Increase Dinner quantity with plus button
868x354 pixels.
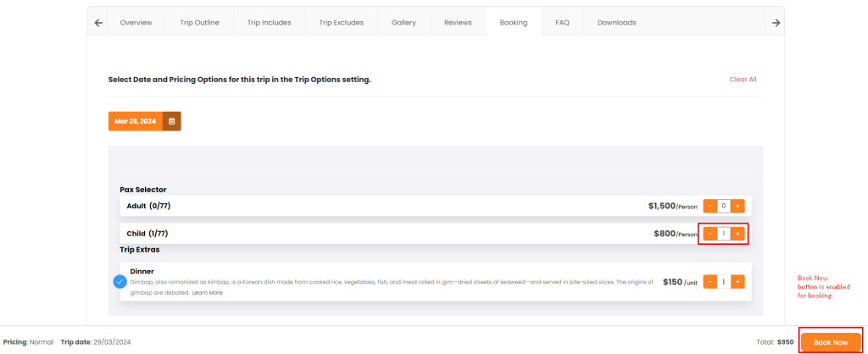coord(737,281)
